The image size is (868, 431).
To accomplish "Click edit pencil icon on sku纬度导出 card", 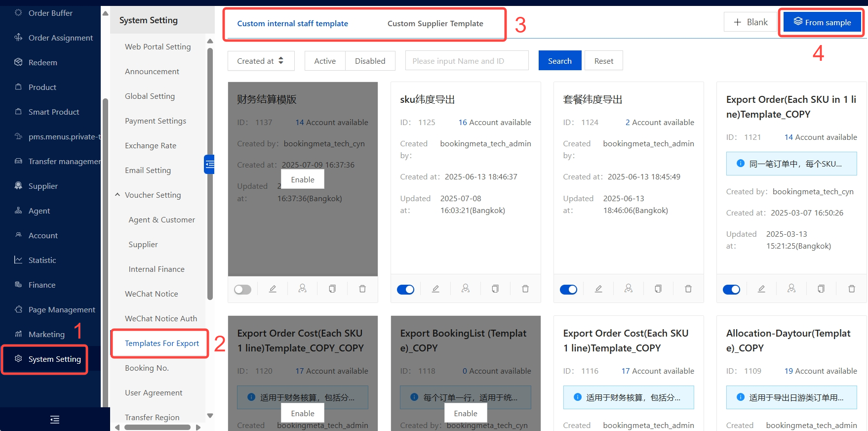I will [x=435, y=289].
